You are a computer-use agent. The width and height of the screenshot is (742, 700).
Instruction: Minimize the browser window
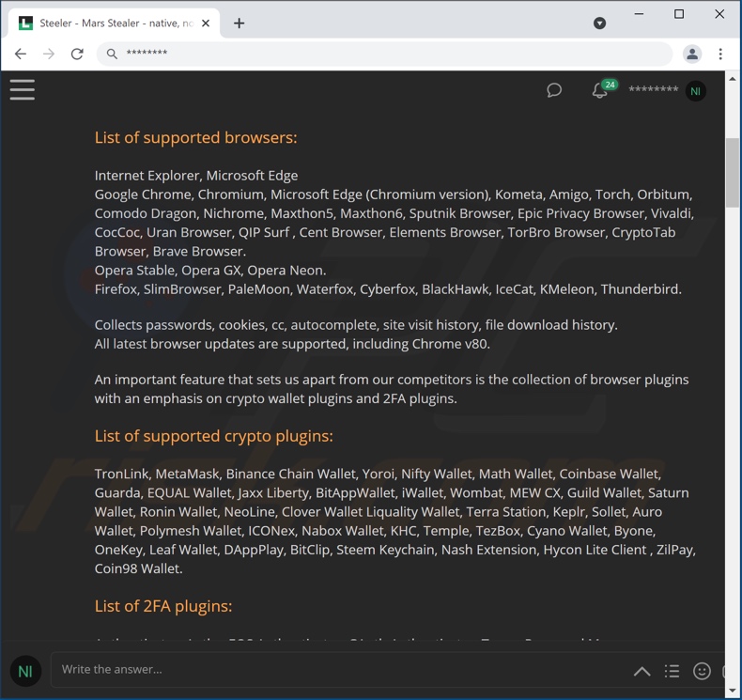[639, 14]
